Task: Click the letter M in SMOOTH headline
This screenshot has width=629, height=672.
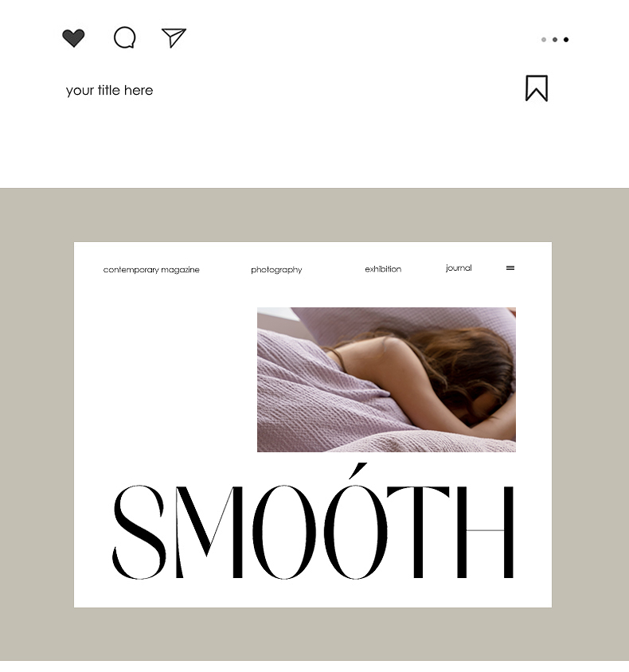Action: click(x=209, y=532)
